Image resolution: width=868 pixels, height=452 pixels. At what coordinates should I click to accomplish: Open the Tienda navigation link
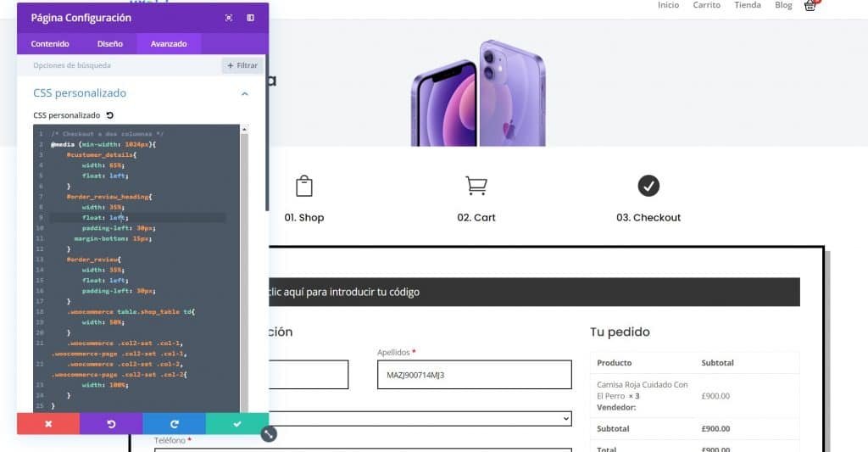pos(748,5)
